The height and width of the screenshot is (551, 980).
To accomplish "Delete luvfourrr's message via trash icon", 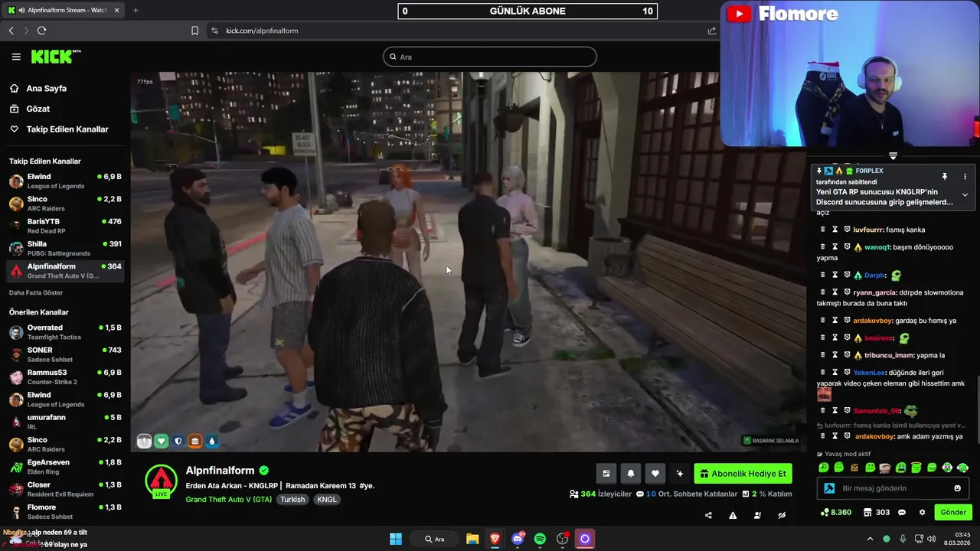I will click(x=823, y=230).
